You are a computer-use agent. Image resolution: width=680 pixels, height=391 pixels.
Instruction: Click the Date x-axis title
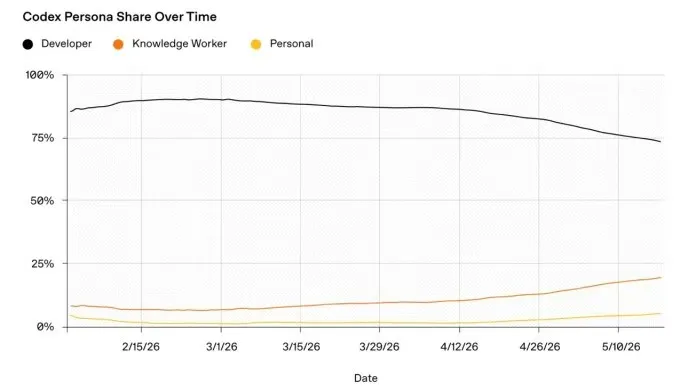click(x=366, y=378)
